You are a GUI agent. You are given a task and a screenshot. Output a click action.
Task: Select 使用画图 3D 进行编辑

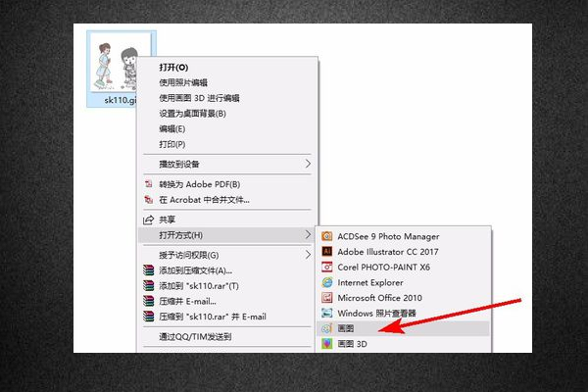click(199, 98)
